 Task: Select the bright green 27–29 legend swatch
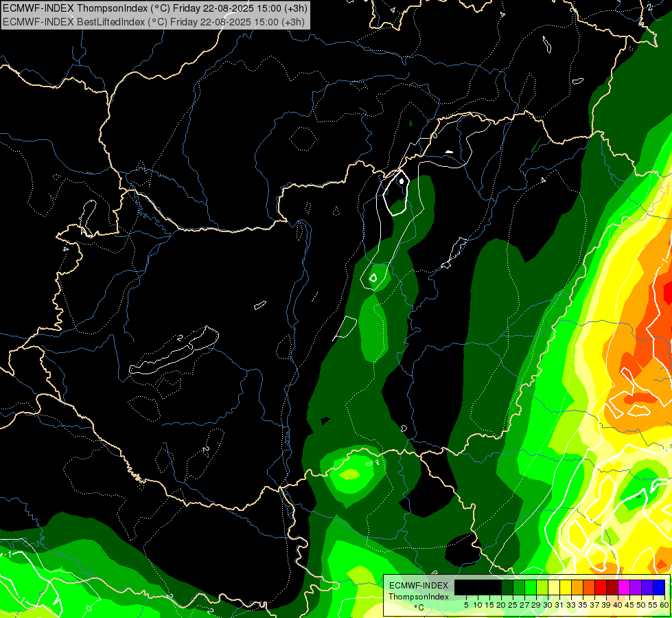(x=531, y=587)
